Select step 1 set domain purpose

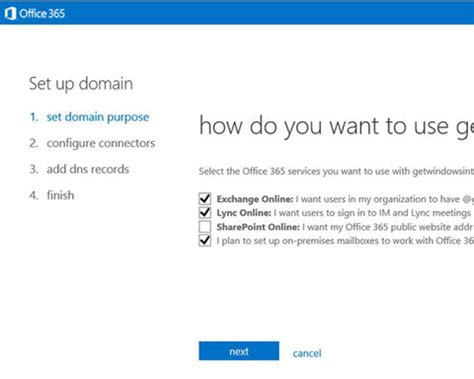[89, 117]
